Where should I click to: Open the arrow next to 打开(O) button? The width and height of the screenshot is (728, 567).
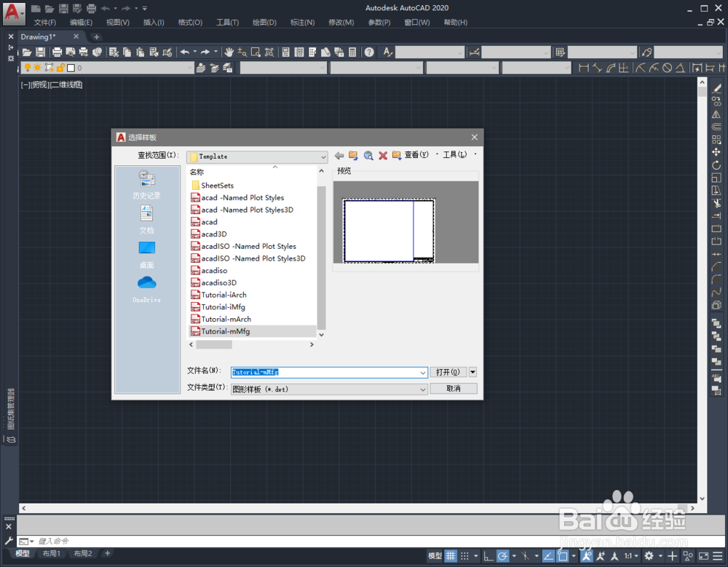(472, 372)
